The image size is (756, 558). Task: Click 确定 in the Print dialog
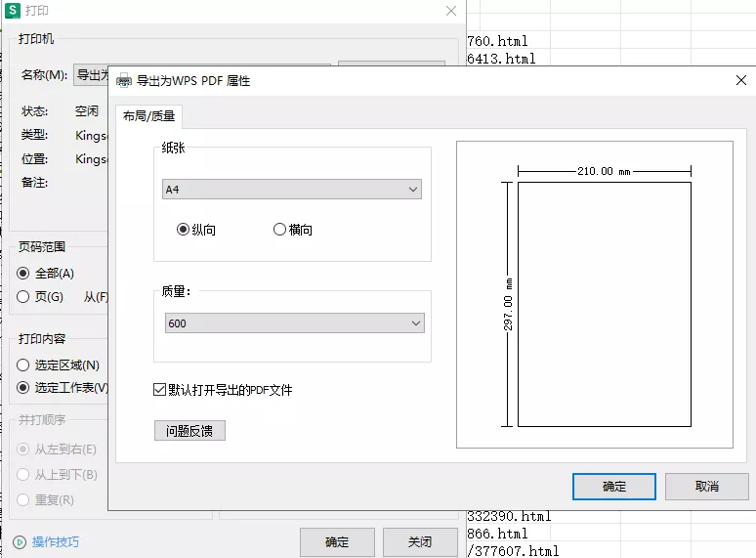pyautogui.click(x=337, y=542)
